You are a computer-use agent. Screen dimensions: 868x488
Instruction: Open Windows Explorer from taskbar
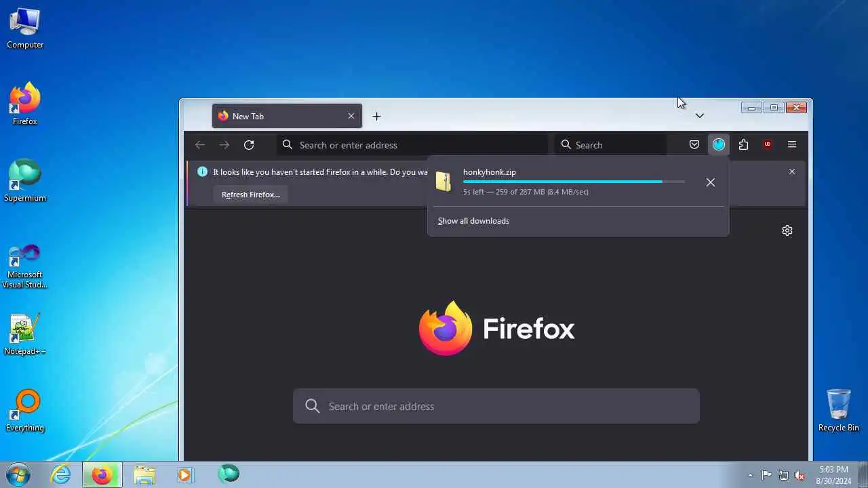coord(144,474)
